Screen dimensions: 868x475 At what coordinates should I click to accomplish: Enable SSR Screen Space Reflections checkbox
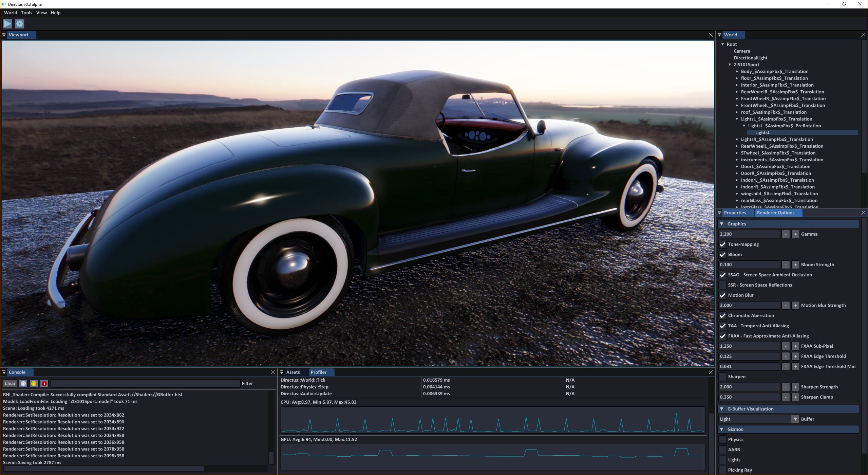pos(722,285)
